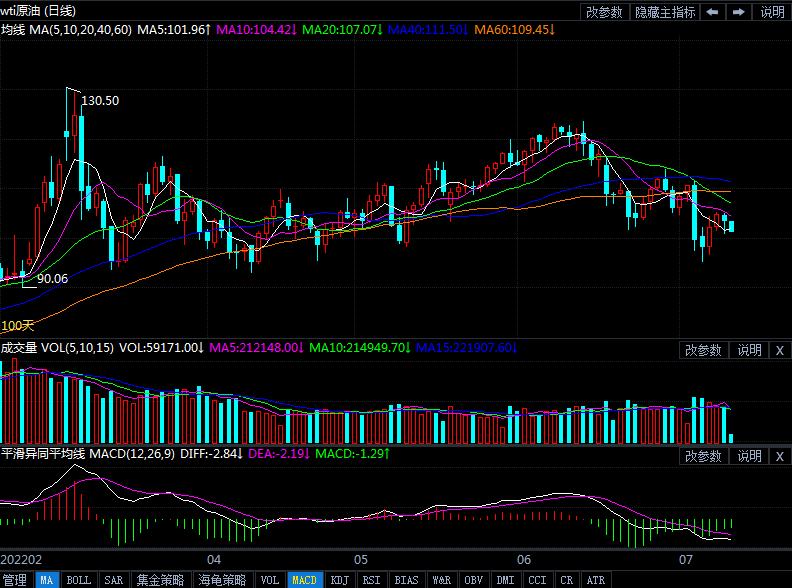The image size is (792, 588).
Task: Select the ATR indicator tab
Action: point(595,580)
